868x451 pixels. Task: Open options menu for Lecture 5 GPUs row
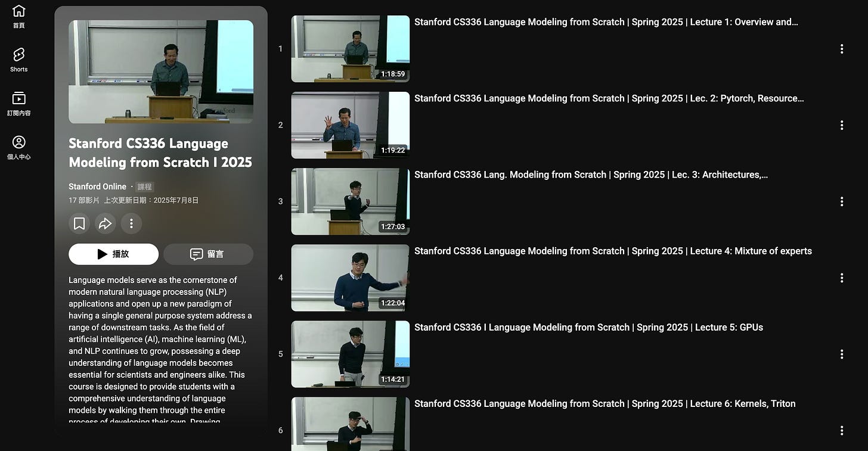842,354
